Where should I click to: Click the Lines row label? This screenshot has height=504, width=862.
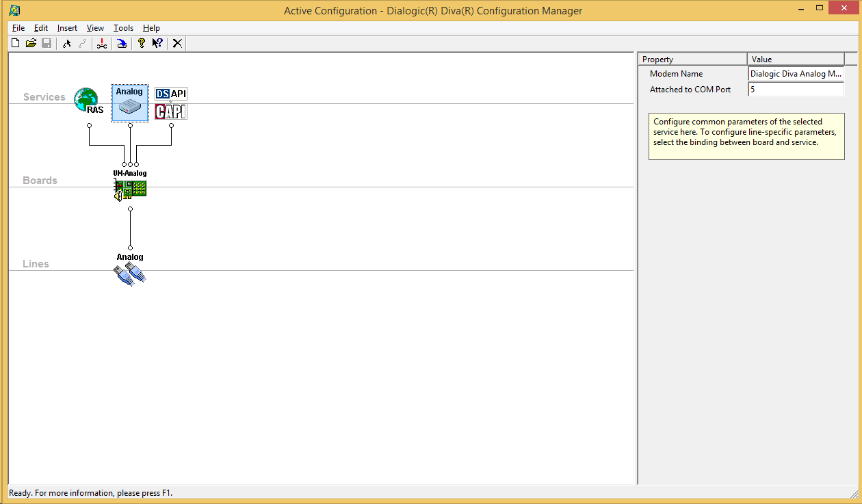pos(36,264)
